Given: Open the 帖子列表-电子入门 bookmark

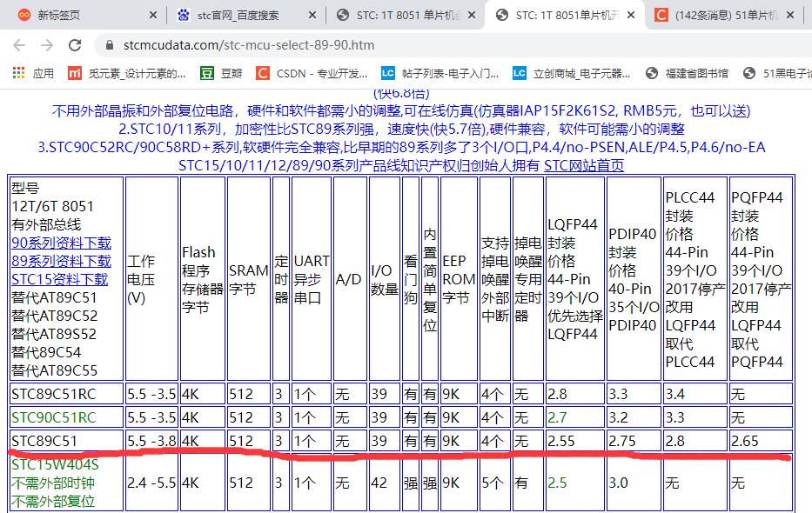Looking at the screenshot, I should point(440,74).
